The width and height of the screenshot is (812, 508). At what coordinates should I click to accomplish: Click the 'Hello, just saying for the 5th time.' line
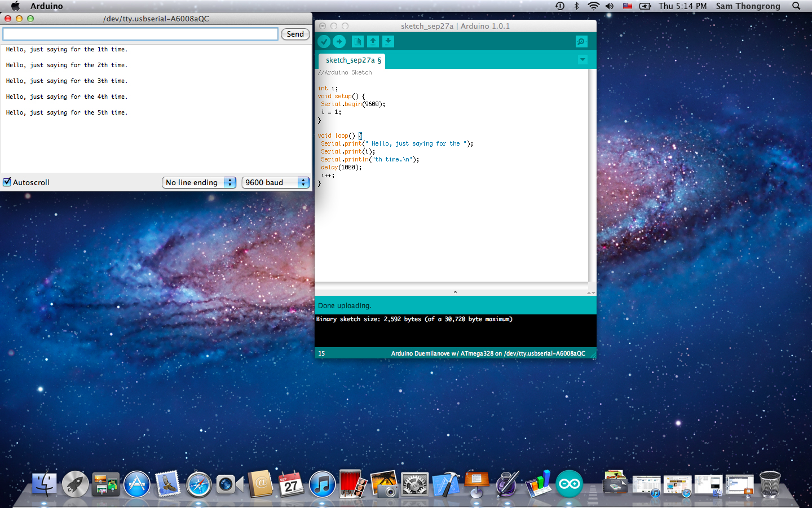pos(67,113)
